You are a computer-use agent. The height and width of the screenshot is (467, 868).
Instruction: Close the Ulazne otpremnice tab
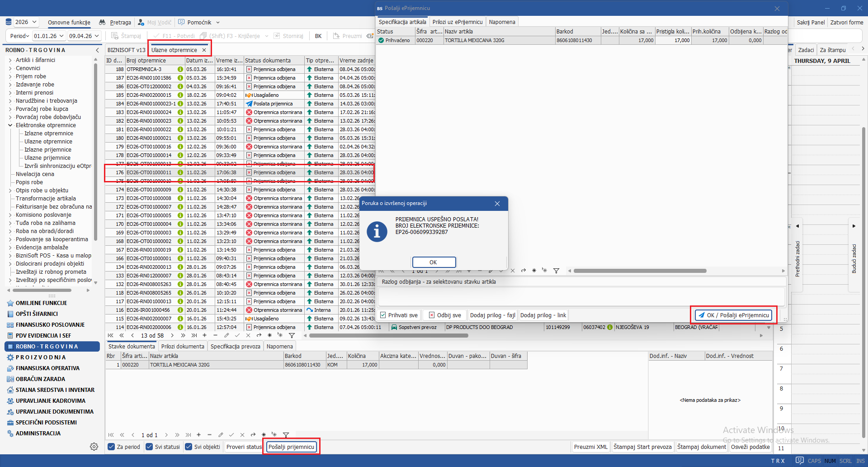[x=204, y=50]
